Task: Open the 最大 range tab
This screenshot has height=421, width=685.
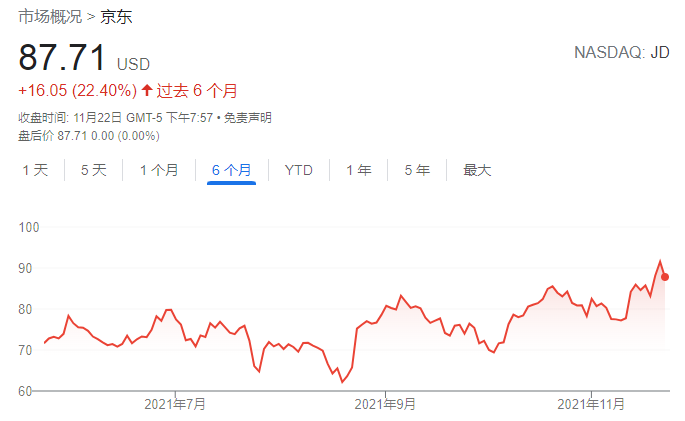Action: [477, 170]
